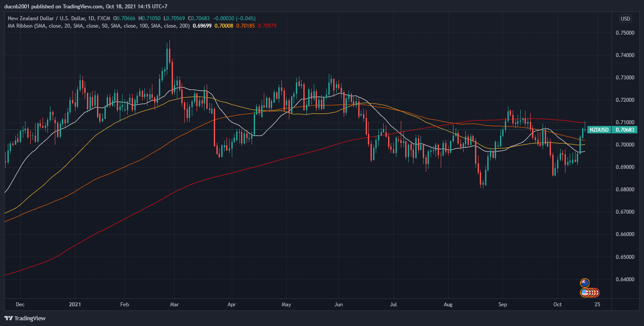Click the May label on the time axis

tap(286, 304)
